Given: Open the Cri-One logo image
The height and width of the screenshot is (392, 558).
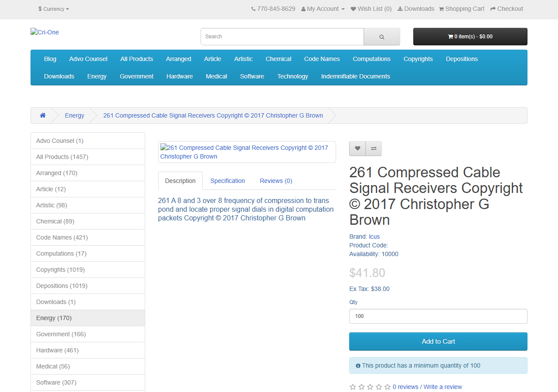Looking at the screenshot, I should pos(45,32).
